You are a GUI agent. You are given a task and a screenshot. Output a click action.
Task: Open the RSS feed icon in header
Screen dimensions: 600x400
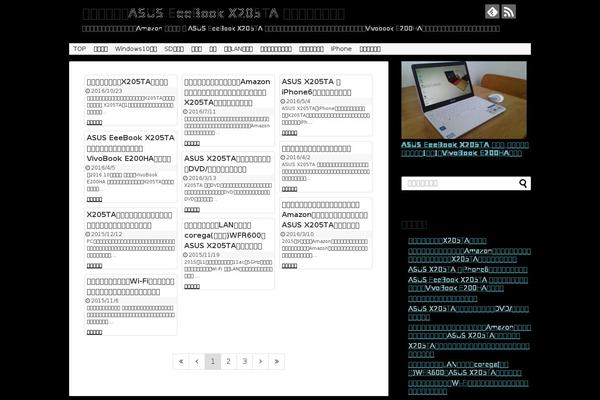pyautogui.click(x=509, y=12)
